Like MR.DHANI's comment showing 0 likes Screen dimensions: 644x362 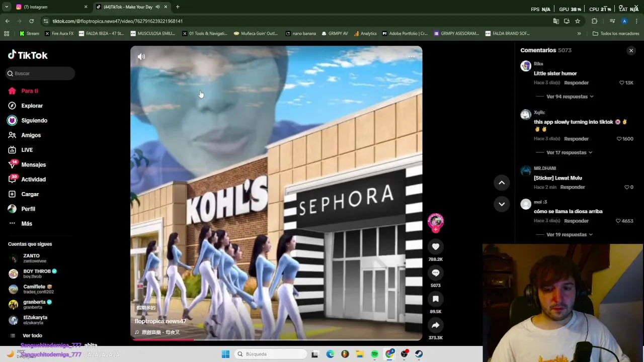[x=626, y=187]
